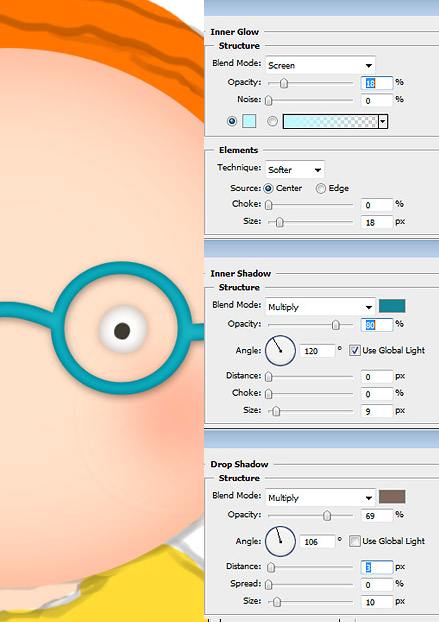This screenshot has width=439, height=622.
Task: Click Drop Shadow Size slider handle
Action: [x=277, y=602]
